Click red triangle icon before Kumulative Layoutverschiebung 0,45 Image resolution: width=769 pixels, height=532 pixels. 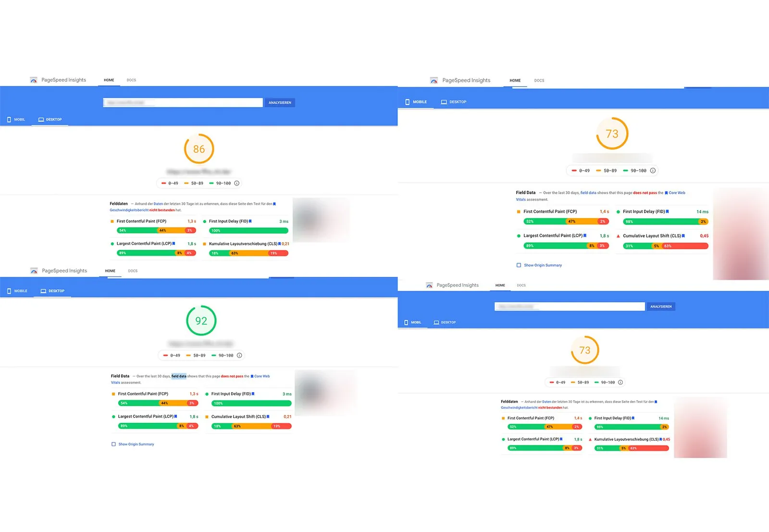click(x=590, y=439)
